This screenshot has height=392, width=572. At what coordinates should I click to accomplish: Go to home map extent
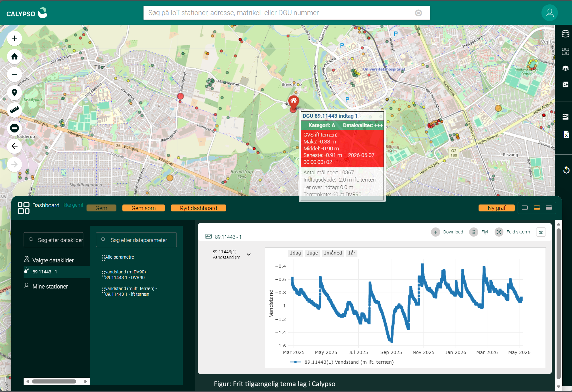tap(14, 57)
